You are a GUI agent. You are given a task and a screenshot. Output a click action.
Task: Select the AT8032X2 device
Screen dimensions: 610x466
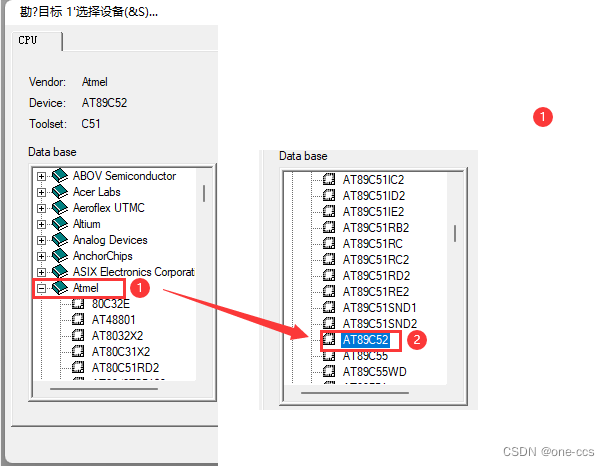click(x=117, y=336)
